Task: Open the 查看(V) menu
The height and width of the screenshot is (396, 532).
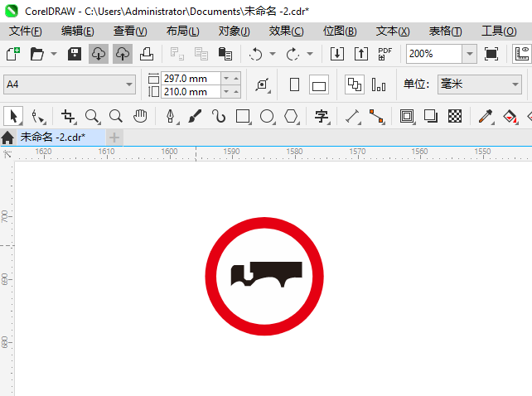Action: (x=130, y=31)
